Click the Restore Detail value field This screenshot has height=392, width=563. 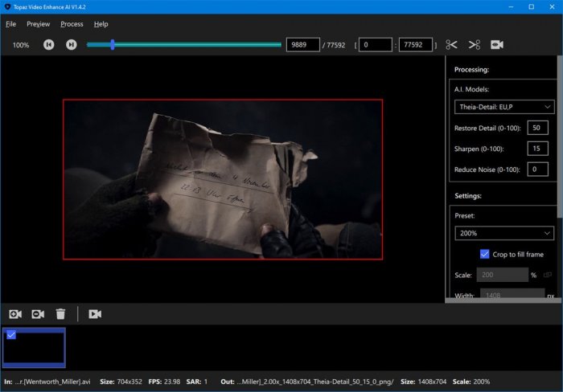point(537,128)
